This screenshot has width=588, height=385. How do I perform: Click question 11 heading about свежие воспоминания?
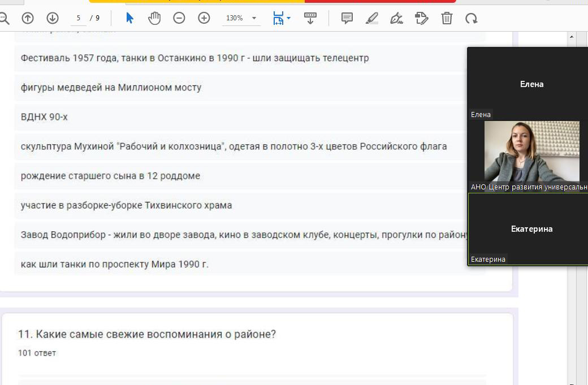pyautogui.click(x=147, y=334)
